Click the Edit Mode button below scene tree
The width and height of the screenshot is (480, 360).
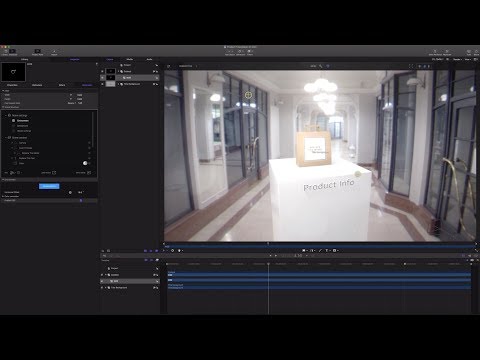pyautogui.click(x=48, y=173)
